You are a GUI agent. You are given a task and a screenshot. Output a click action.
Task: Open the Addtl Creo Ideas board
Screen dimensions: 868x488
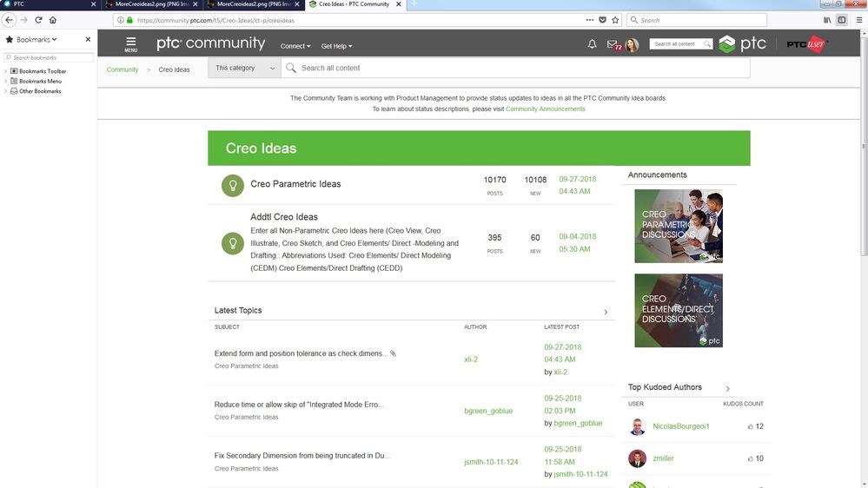tap(284, 217)
